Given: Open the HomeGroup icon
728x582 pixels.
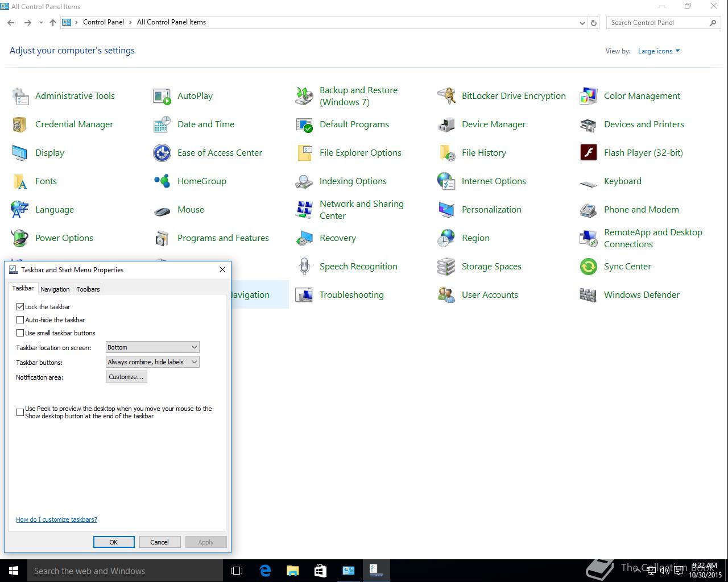Looking at the screenshot, I should tap(162, 181).
